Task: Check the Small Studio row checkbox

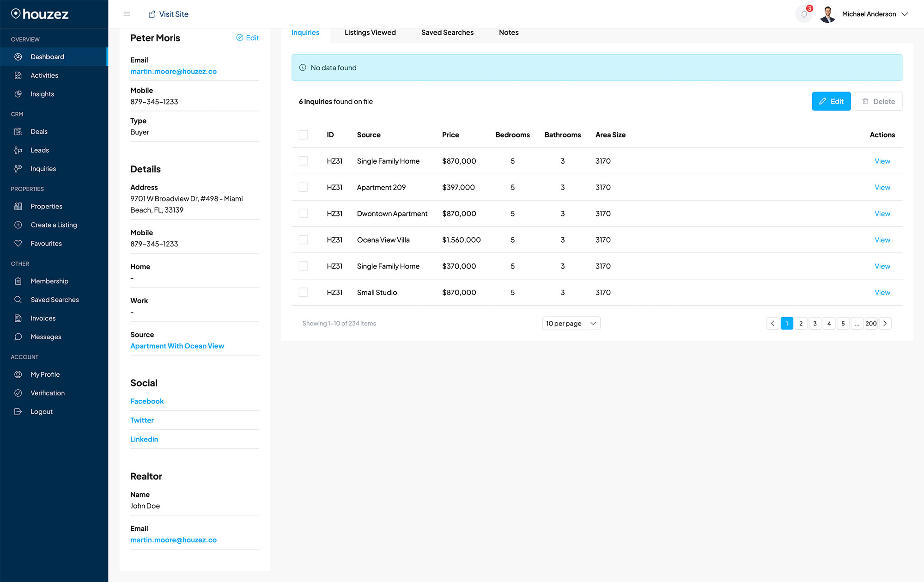Action: pyautogui.click(x=304, y=293)
